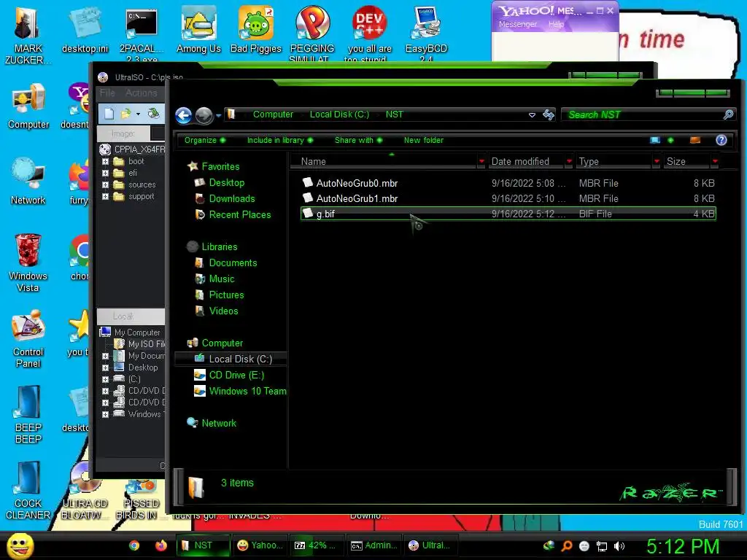The image size is (747, 560).
Task: Switch to the 7z 42% taskbar button
Action: (x=317, y=545)
